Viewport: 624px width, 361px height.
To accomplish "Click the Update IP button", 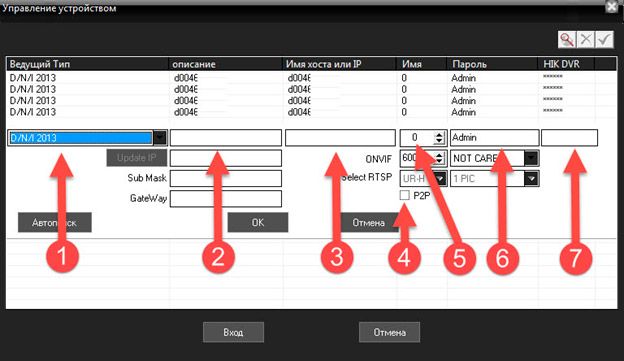I will point(136,158).
